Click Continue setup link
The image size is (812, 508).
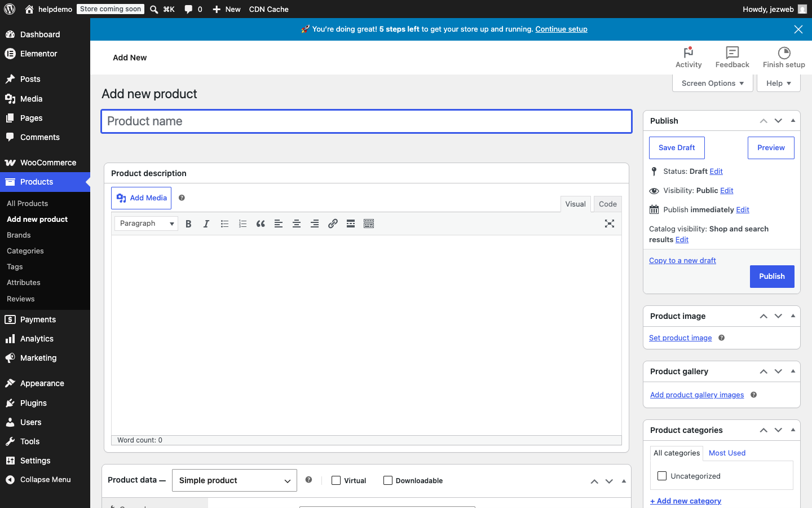pyautogui.click(x=561, y=29)
